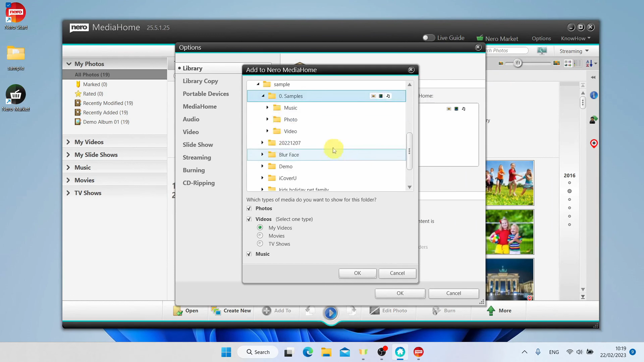The height and width of the screenshot is (362, 644).
Task: Click Create New in bottom toolbar
Action: [x=231, y=311]
